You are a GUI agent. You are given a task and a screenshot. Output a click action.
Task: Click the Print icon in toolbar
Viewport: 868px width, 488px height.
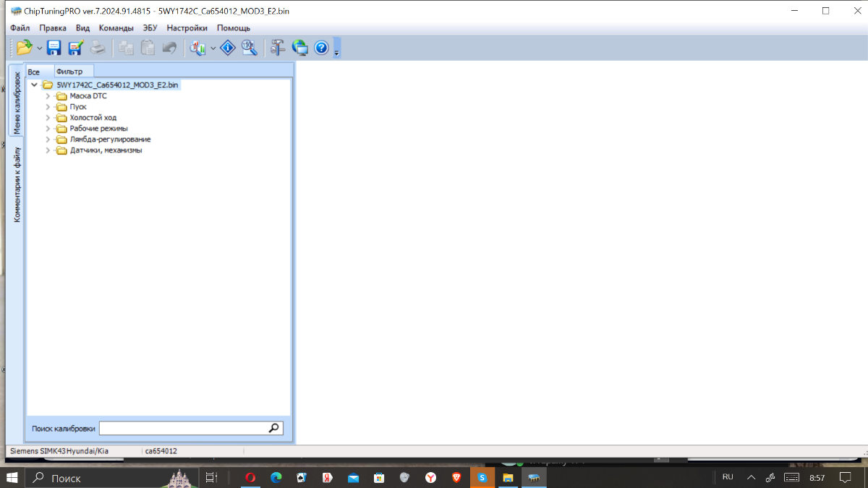tap(98, 48)
